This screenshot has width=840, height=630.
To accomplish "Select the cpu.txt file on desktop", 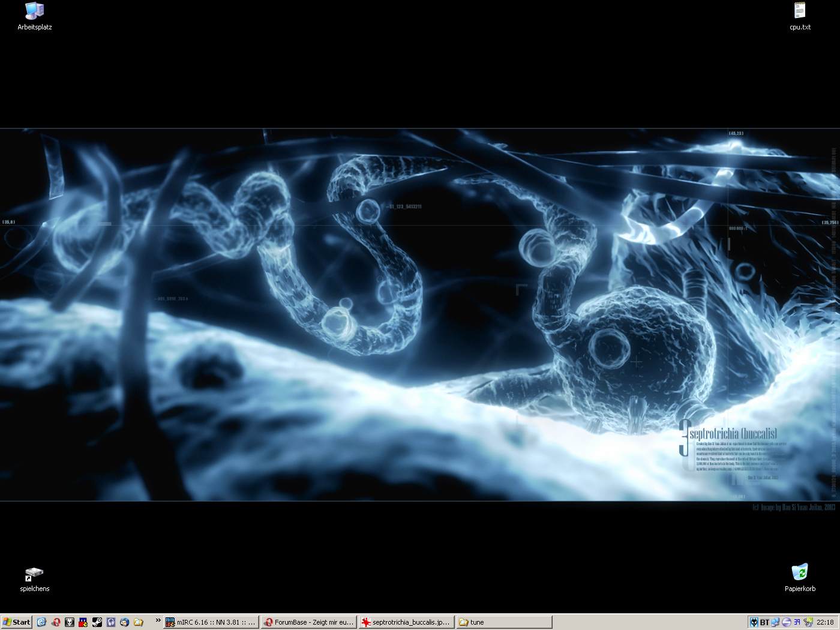I will coord(800,16).
